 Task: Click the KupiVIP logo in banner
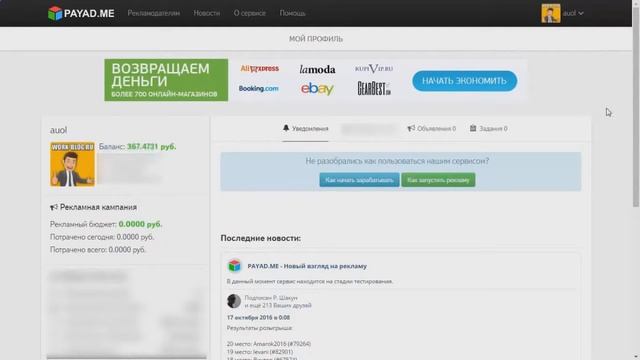click(374, 69)
